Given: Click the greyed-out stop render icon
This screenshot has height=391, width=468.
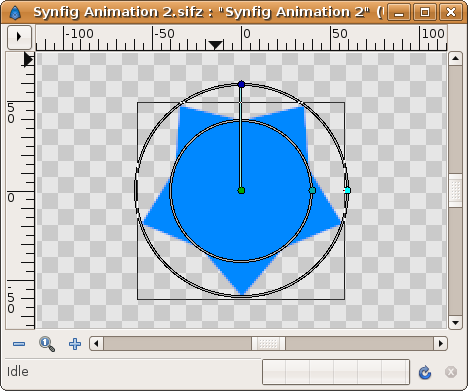Looking at the screenshot, I should coord(451,372).
